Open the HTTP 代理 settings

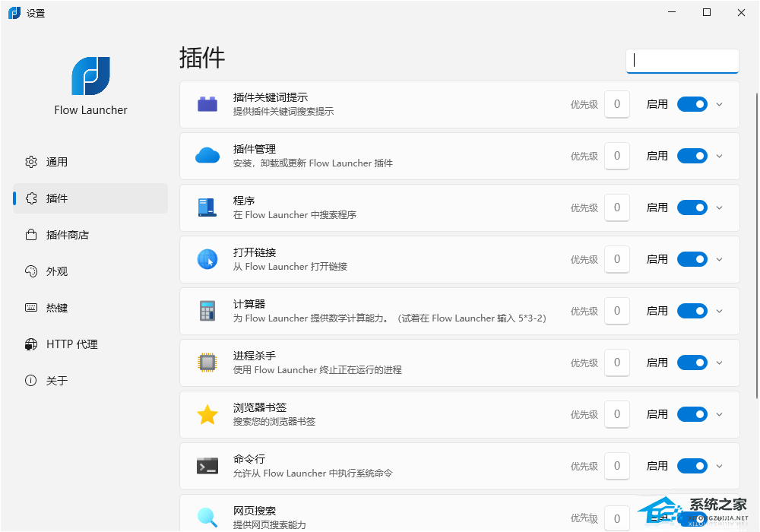pyautogui.click(x=90, y=344)
